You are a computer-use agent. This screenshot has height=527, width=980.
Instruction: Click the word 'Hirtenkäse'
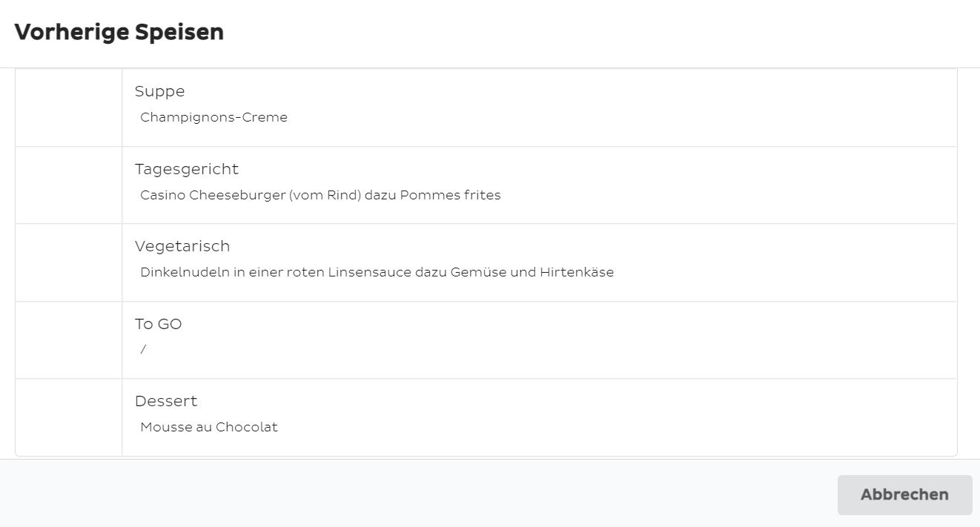pyautogui.click(x=577, y=272)
